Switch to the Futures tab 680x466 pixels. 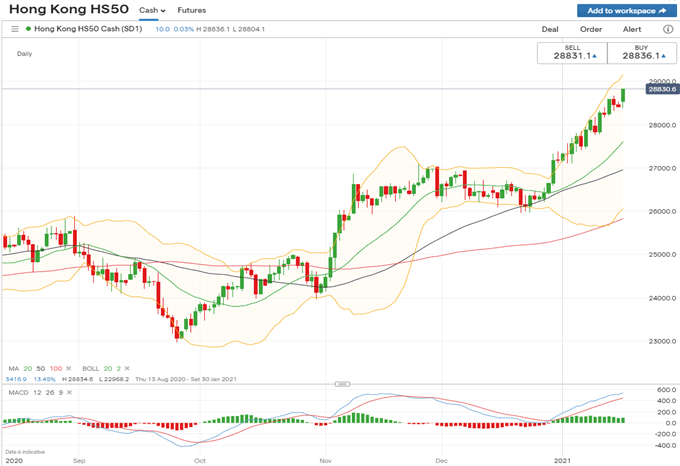point(192,10)
